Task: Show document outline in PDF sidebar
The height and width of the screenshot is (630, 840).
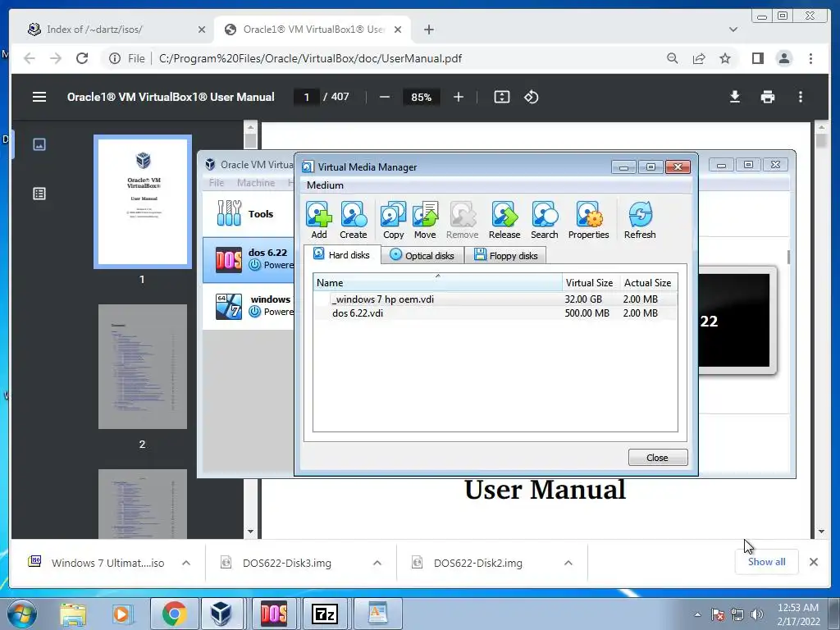Action: 39,194
